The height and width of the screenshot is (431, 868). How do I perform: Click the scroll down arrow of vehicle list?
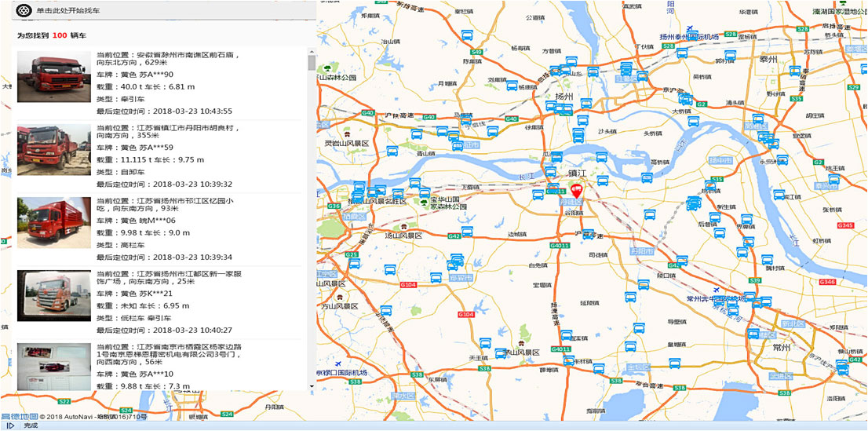coord(312,385)
